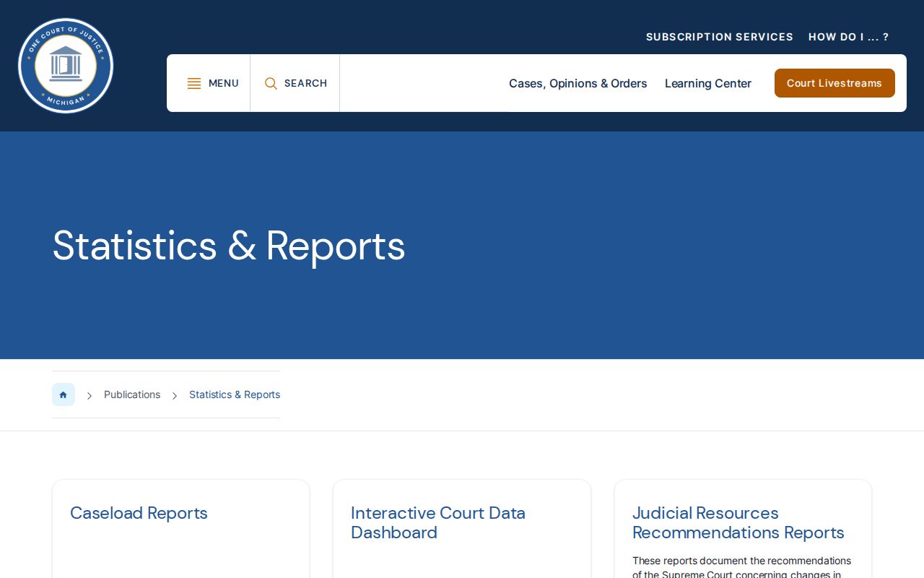Open the SEARCH button with magnifier icon

[295, 83]
